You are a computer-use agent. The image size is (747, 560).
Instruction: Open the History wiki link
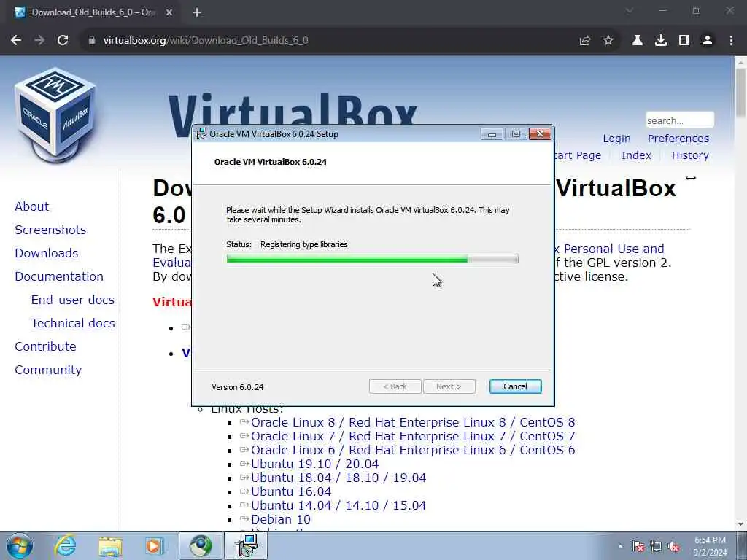pyautogui.click(x=690, y=155)
